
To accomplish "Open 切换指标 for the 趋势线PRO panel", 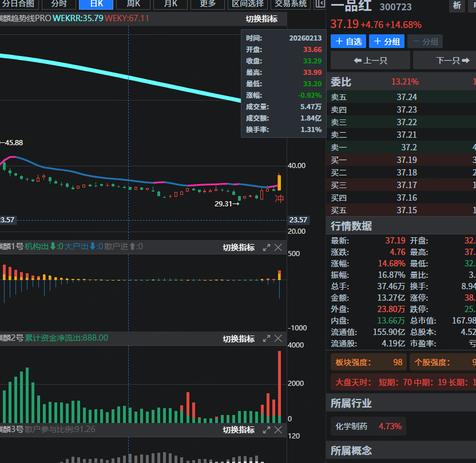I will [261, 19].
